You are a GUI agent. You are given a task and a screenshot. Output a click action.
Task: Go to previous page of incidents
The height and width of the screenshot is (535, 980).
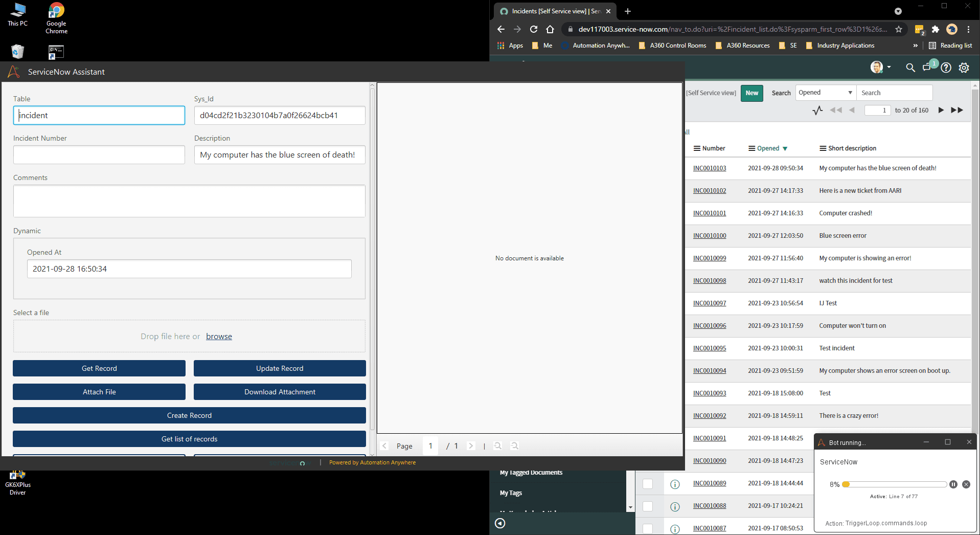(852, 110)
